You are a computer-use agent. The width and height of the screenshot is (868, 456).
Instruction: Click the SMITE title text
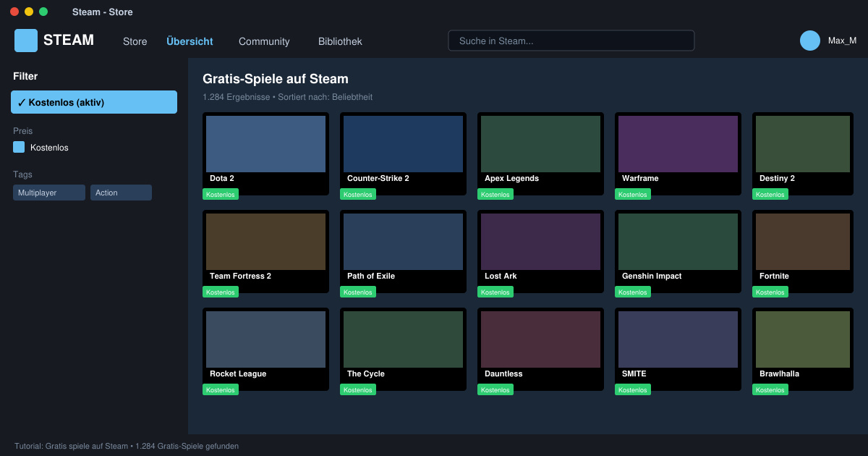click(634, 373)
